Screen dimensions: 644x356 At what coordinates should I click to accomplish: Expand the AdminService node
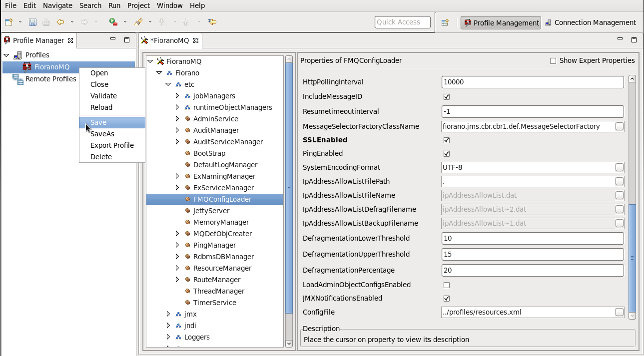coord(177,119)
